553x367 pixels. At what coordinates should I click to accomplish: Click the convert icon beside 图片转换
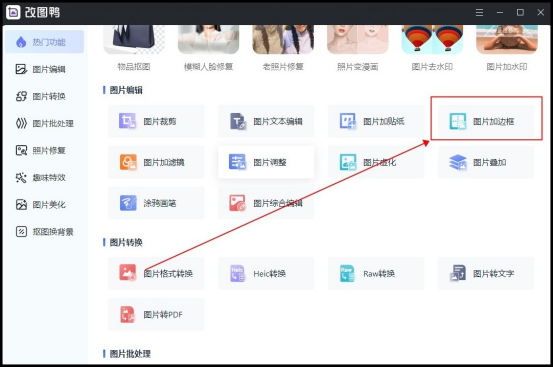pos(21,96)
